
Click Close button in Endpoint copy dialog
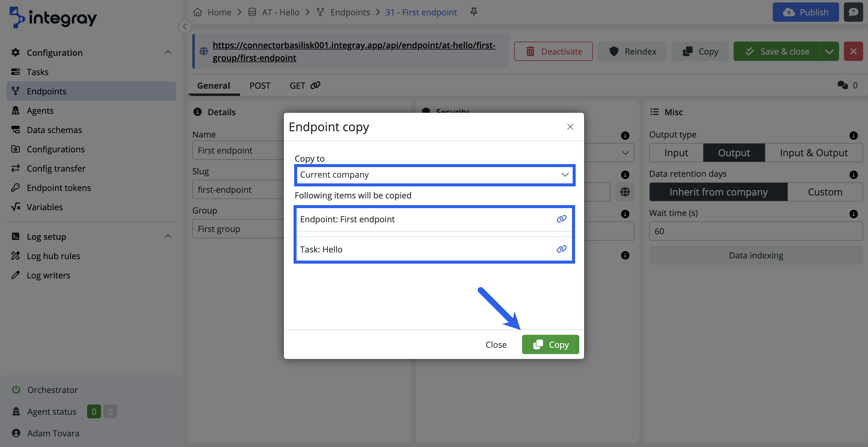click(496, 344)
